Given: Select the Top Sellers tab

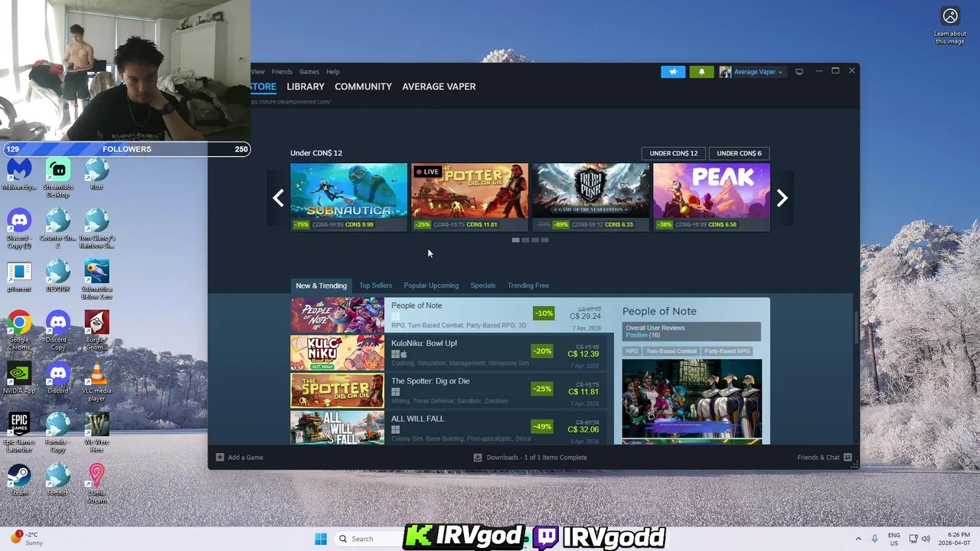Looking at the screenshot, I should tap(375, 285).
